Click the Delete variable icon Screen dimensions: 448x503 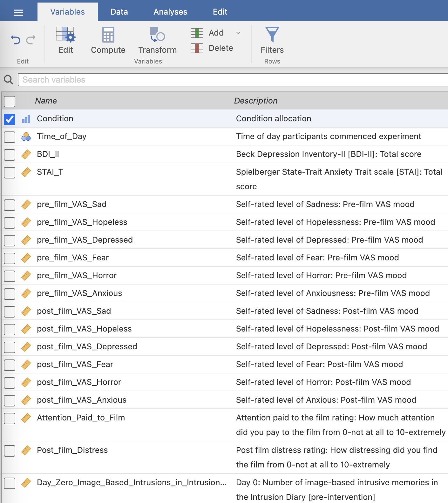[x=197, y=48]
